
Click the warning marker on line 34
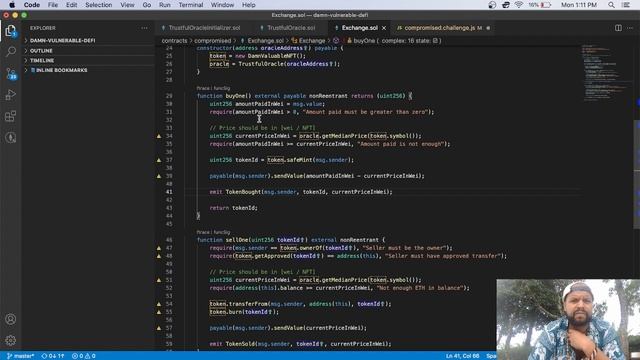click(159, 136)
